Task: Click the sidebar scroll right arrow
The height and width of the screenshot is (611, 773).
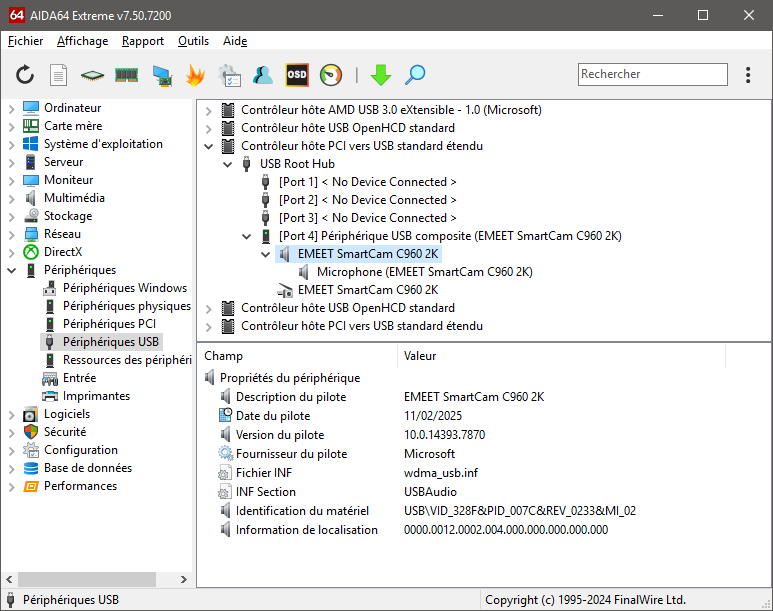Action: [184, 579]
